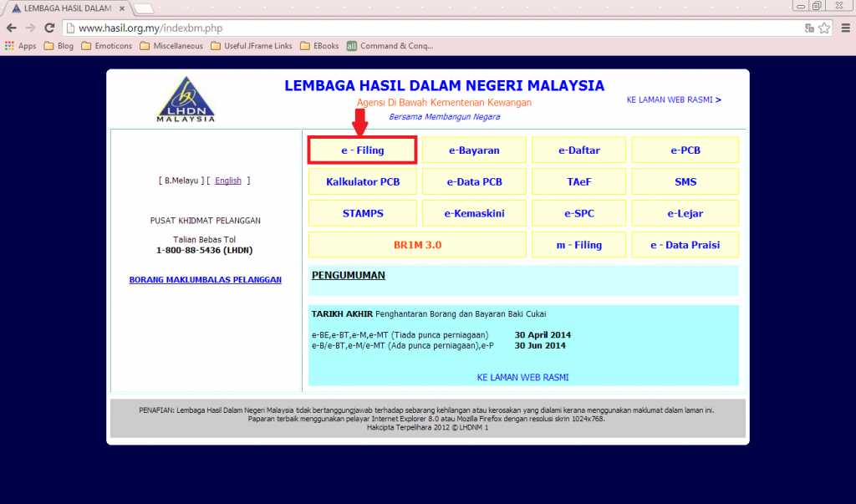Viewport: 856px width, 504px height.
Task: Go back with the browser back arrow
Action: [12, 28]
